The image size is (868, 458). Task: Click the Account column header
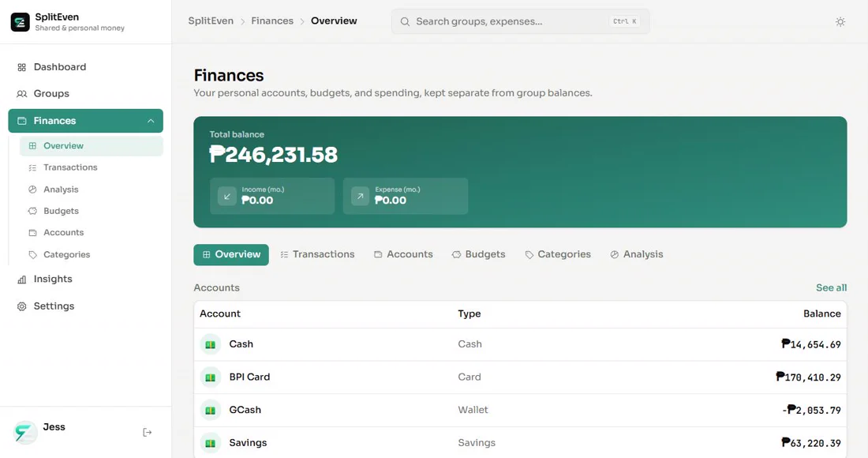pos(220,314)
